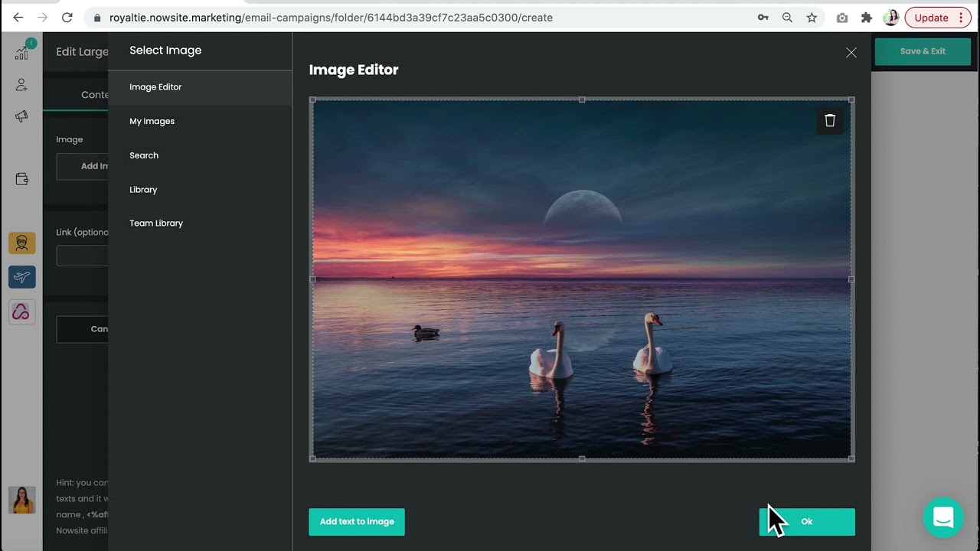
Task: Click the camera extension icon
Action: point(842,18)
